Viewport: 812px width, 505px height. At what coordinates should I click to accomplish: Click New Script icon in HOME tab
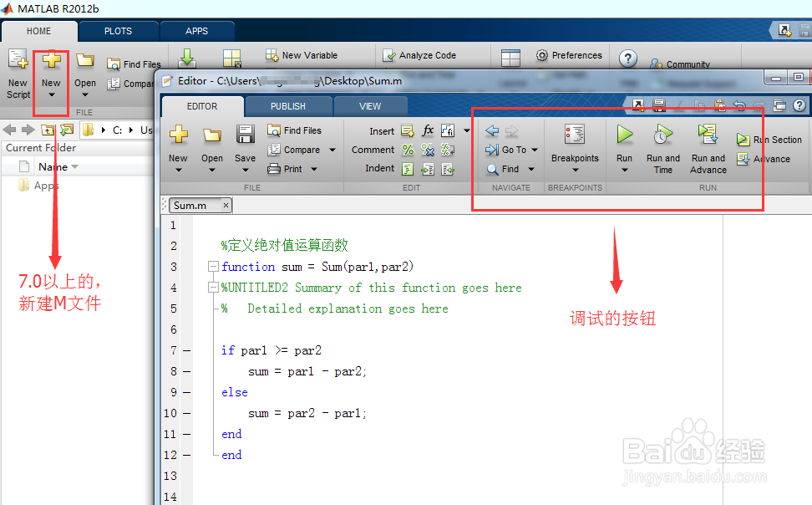pos(18,59)
